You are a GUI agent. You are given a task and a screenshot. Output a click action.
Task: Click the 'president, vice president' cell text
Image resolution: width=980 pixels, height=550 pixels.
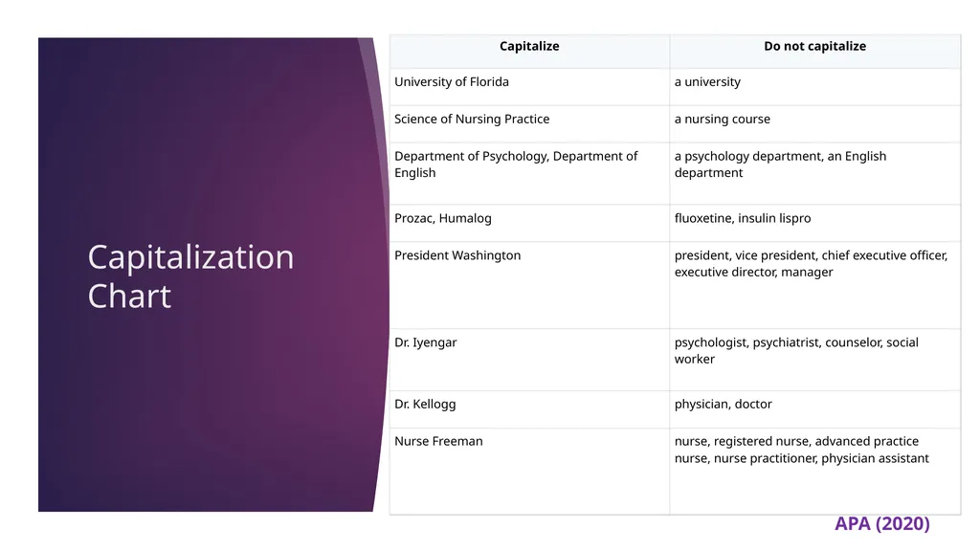pos(811,264)
